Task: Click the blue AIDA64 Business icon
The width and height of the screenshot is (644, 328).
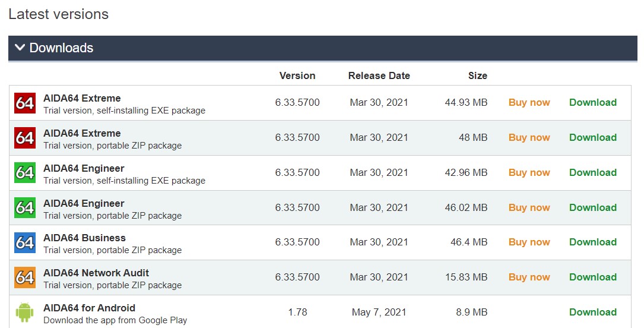Action: [x=25, y=242]
